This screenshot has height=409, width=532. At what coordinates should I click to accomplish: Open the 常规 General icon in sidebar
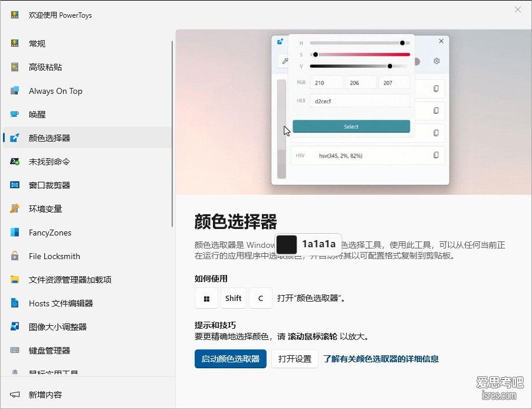[15, 43]
